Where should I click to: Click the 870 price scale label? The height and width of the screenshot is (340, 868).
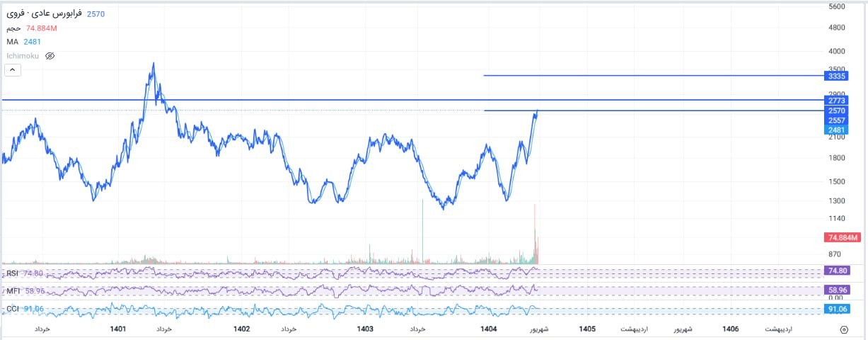point(835,254)
